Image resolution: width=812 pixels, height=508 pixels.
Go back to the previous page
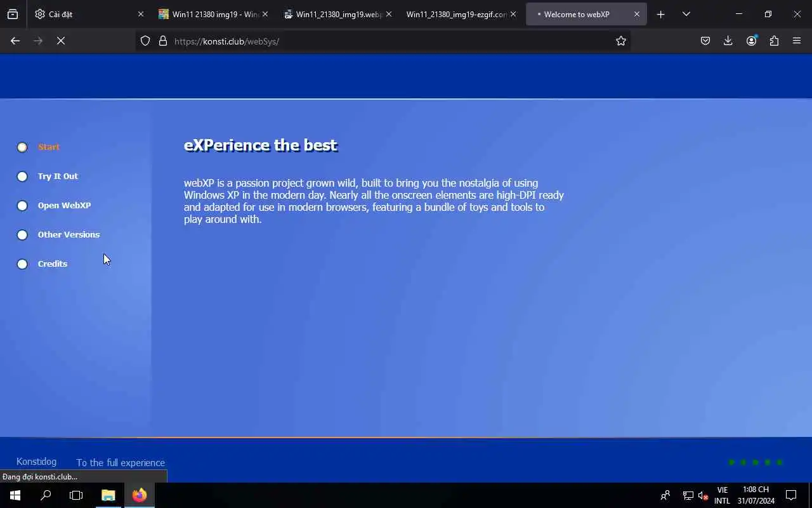click(15, 41)
